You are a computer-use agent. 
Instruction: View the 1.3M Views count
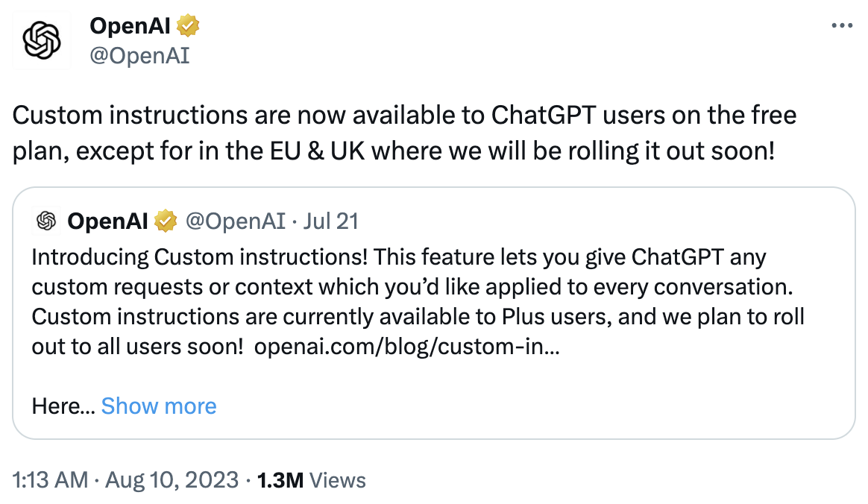(311, 480)
